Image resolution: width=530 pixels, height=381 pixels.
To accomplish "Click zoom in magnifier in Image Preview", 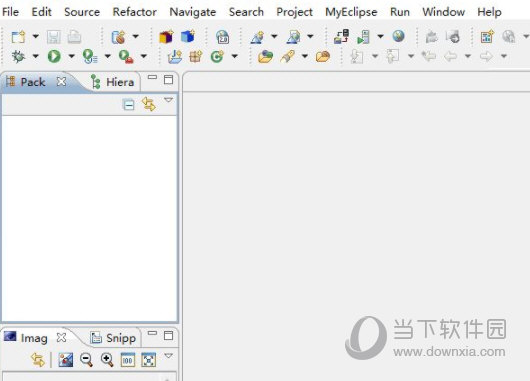I will tap(107, 360).
